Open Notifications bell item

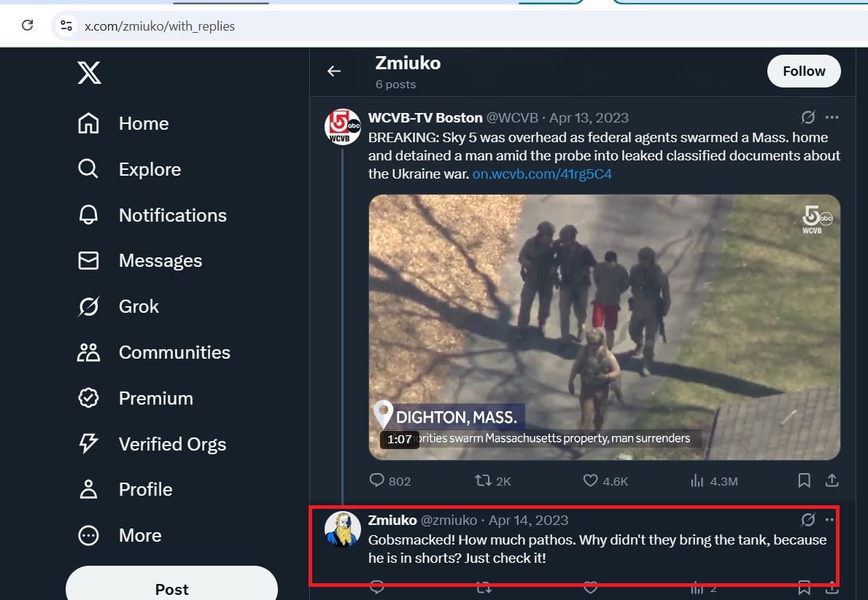[x=152, y=215]
